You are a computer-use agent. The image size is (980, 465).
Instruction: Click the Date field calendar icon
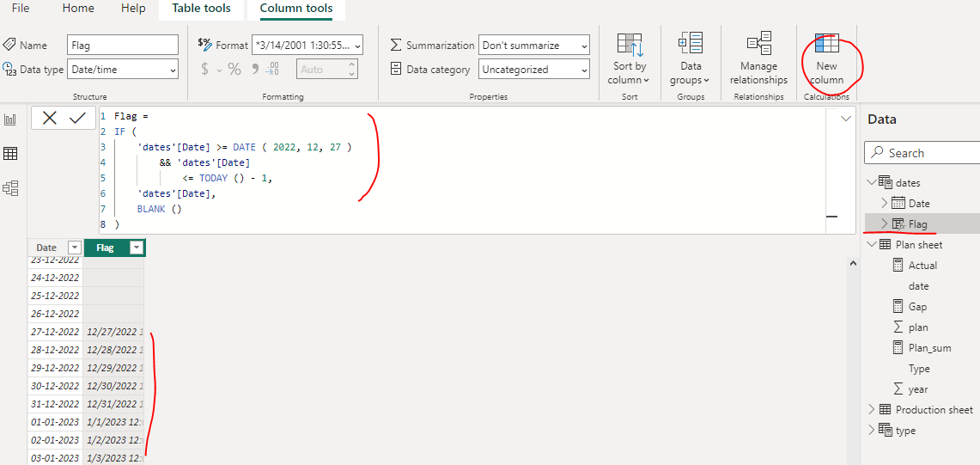898,203
